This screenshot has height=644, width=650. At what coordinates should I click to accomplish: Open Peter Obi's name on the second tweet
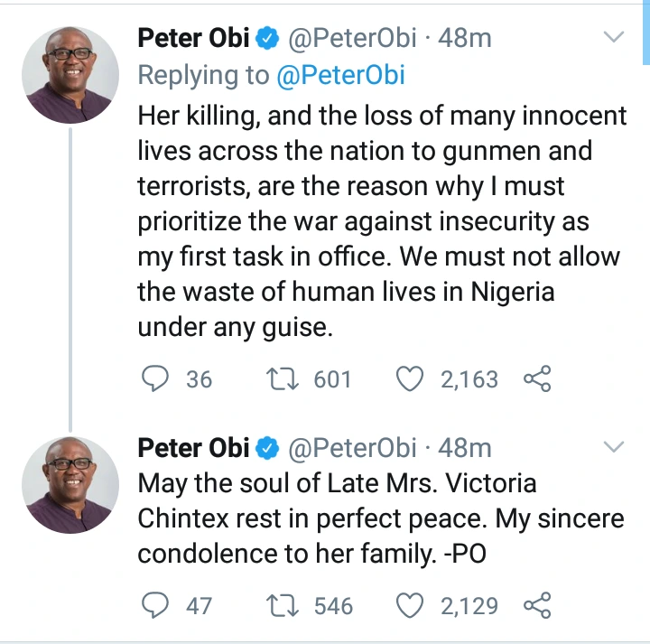click(193, 448)
